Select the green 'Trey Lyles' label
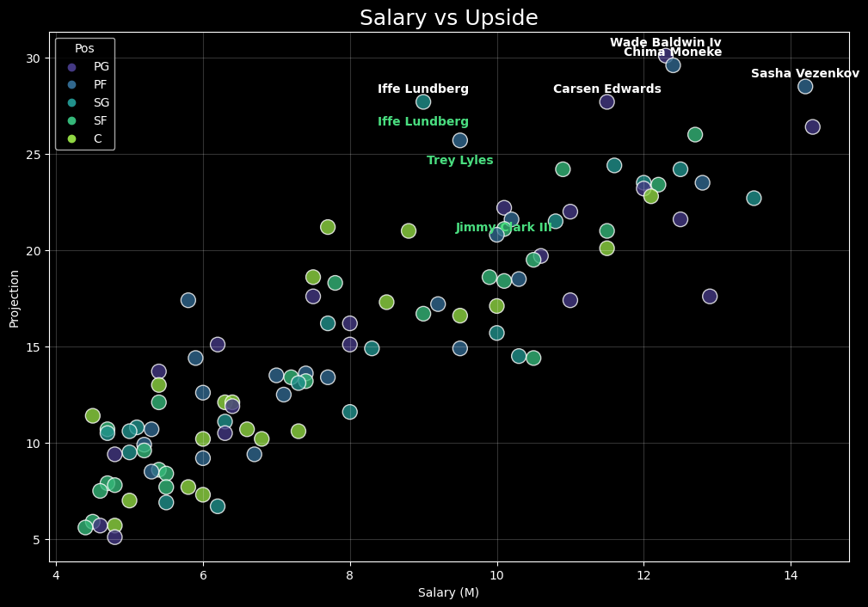This screenshot has height=607, width=868. [x=459, y=161]
